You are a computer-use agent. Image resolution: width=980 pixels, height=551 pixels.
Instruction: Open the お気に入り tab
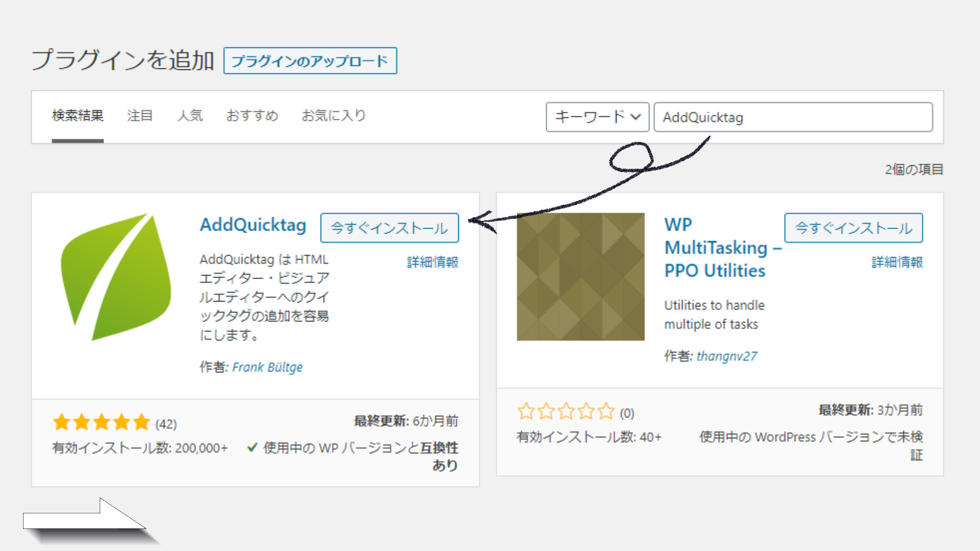pos(334,116)
